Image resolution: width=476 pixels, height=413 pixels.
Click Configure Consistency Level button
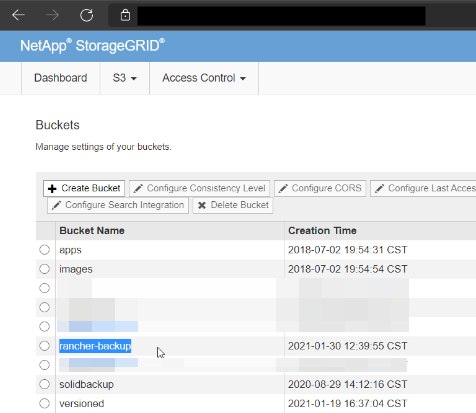(x=199, y=188)
